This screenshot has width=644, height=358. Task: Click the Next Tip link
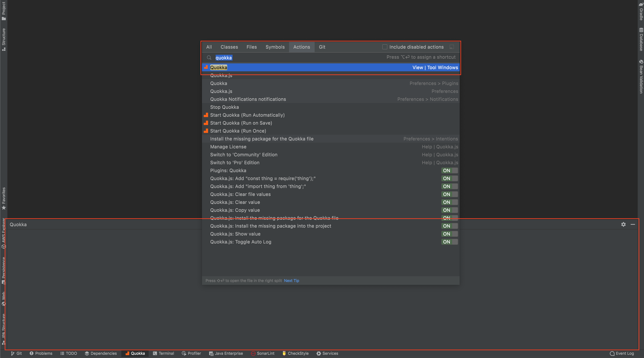[291, 280]
